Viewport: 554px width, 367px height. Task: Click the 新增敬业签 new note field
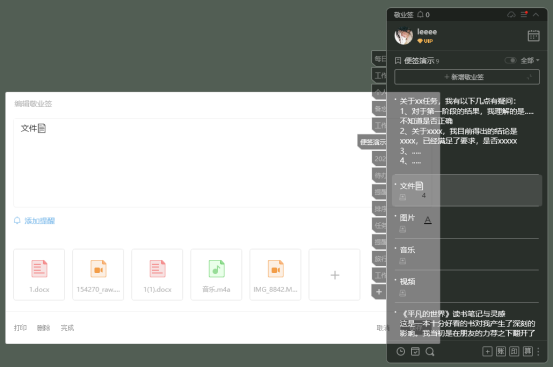pos(467,77)
